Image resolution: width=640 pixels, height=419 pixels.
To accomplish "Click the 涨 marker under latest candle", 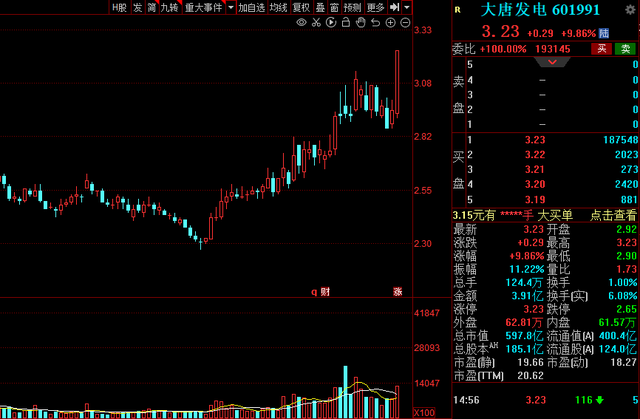I will tap(398, 291).
